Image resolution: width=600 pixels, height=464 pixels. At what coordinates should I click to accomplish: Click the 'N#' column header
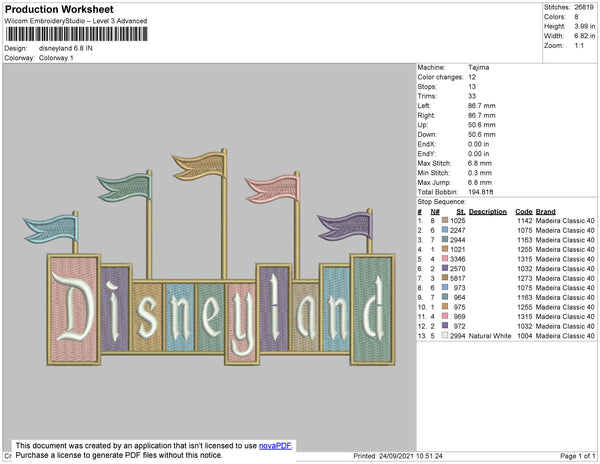pos(435,212)
